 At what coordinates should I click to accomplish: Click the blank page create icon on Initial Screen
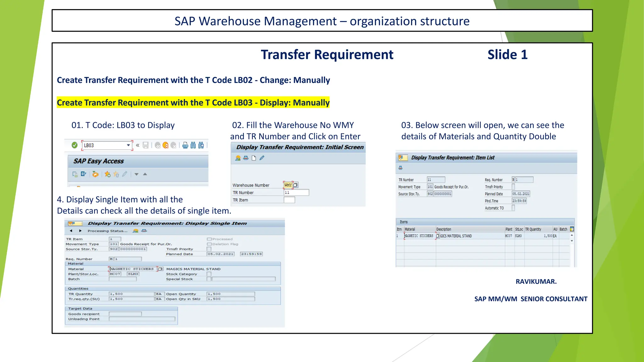pos(254,158)
